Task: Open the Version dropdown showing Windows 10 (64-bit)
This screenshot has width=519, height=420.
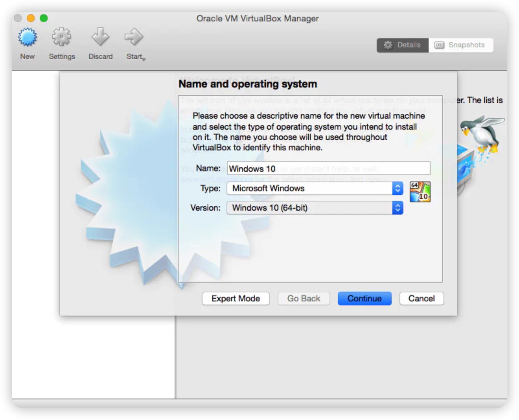Action: (x=315, y=208)
